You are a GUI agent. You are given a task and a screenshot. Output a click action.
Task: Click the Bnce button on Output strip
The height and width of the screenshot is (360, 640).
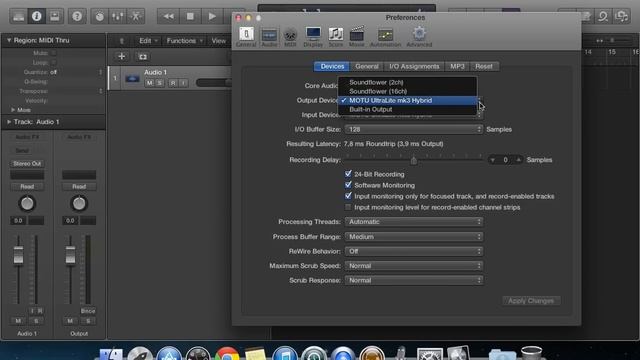tap(88, 311)
